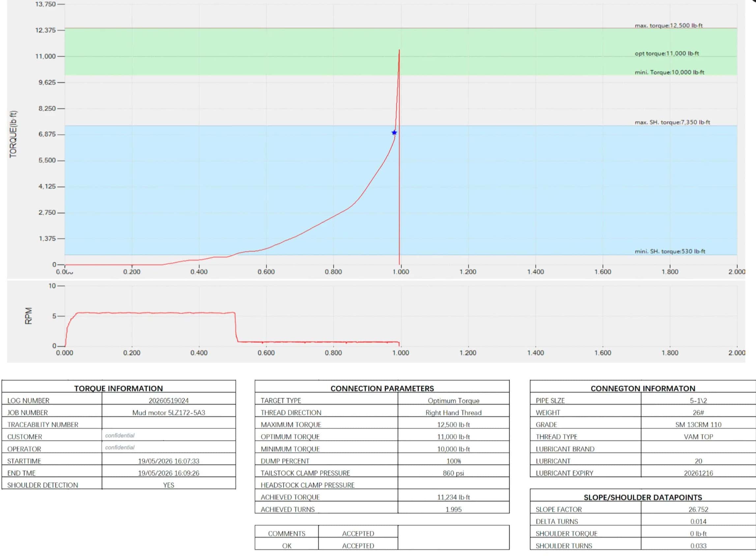Click DELTA TURNS value 0.014
This screenshot has height=556, width=756.
(698, 522)
